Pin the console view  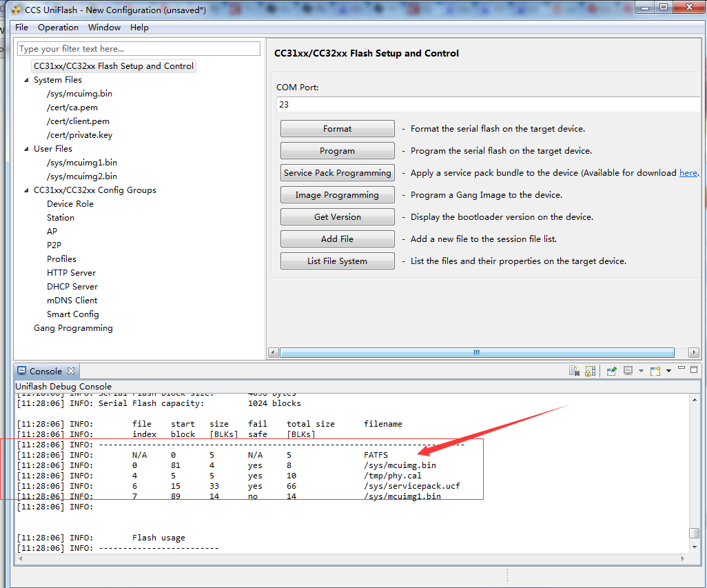point(611,371)
